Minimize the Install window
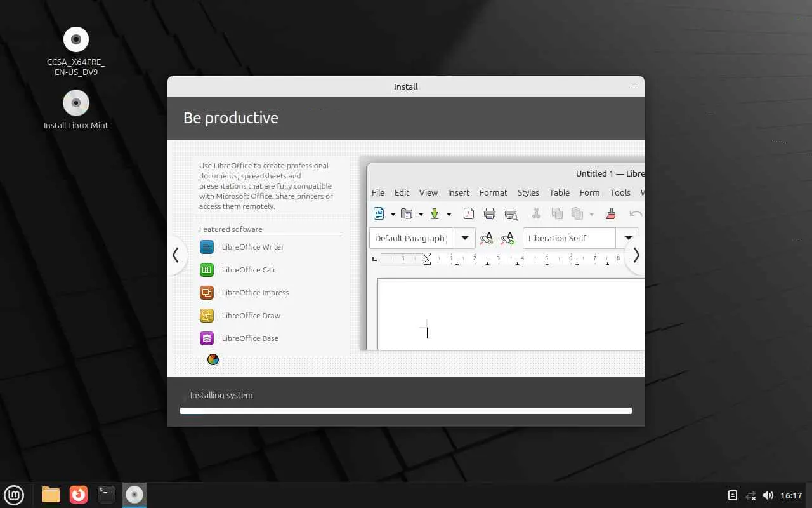The image size is (812, 508). click(634, 87)
